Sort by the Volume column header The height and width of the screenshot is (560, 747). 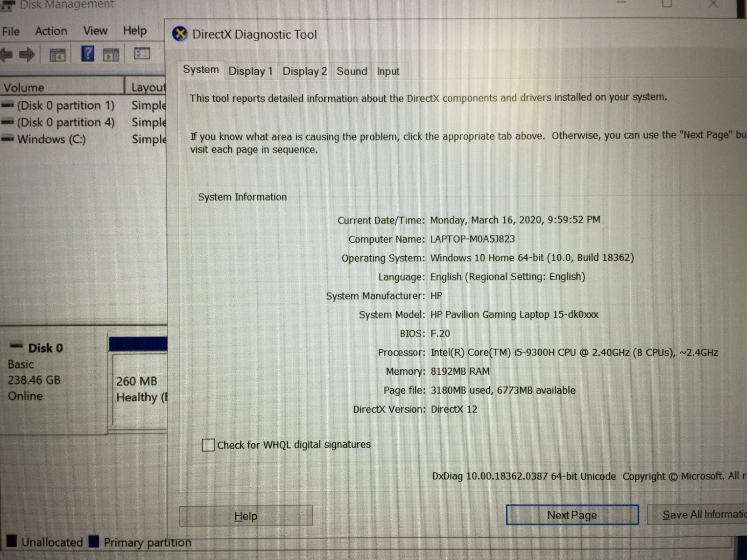point(62,87)
